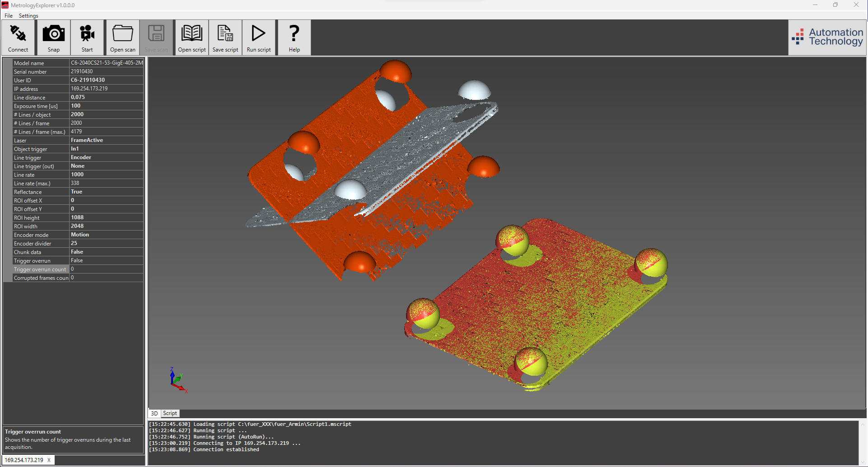868x467 pixels.
Task: Edit the User ID value C6-21910430
Action: (x=107, y=80)
